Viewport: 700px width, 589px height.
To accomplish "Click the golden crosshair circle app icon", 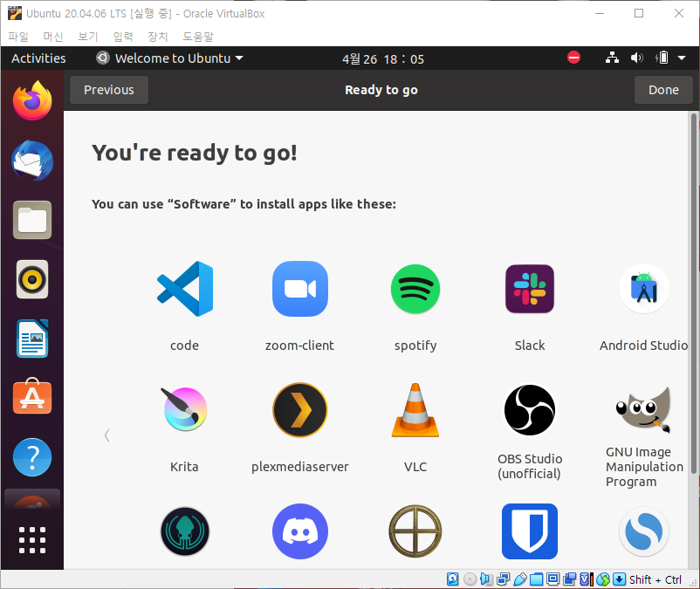I will coord(415,531).
